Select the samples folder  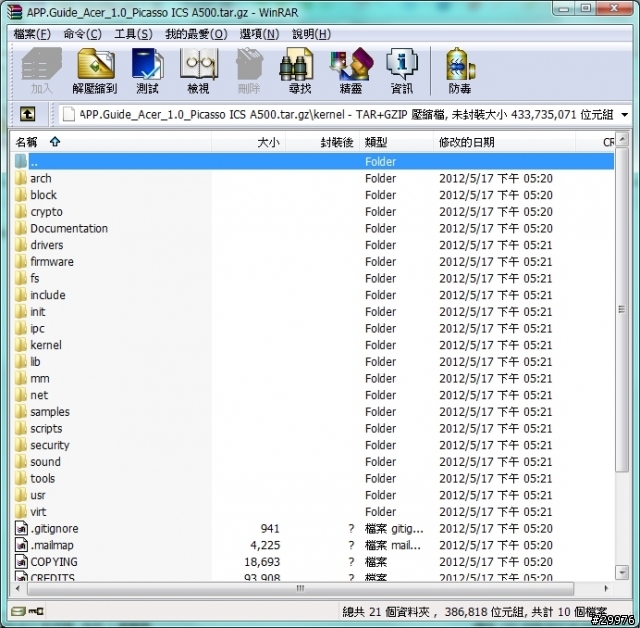50,412
